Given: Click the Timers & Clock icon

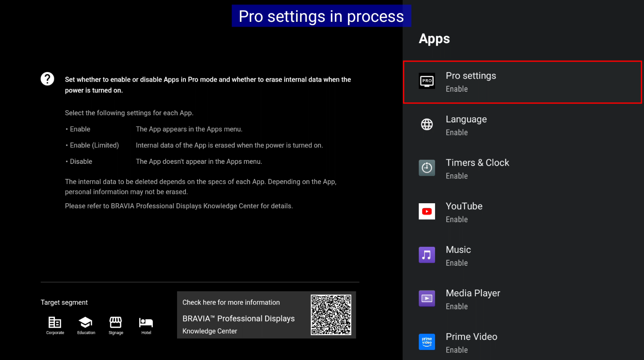Looking at the screenshot, I should pyautogui.click(x=427, y=168).
